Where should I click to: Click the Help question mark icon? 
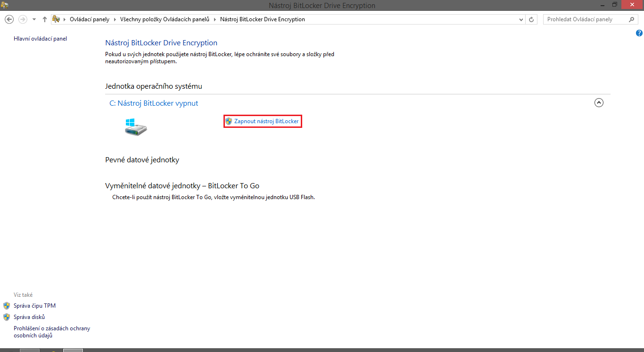click(x=639, y=33)
